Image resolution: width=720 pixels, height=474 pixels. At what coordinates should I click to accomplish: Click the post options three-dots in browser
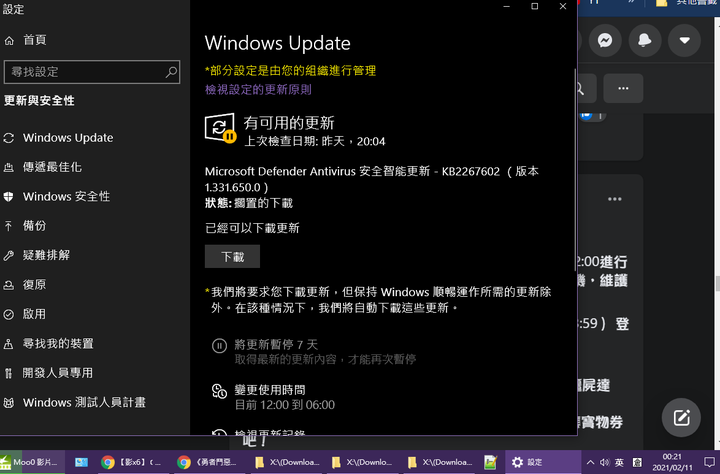[614, 199]
